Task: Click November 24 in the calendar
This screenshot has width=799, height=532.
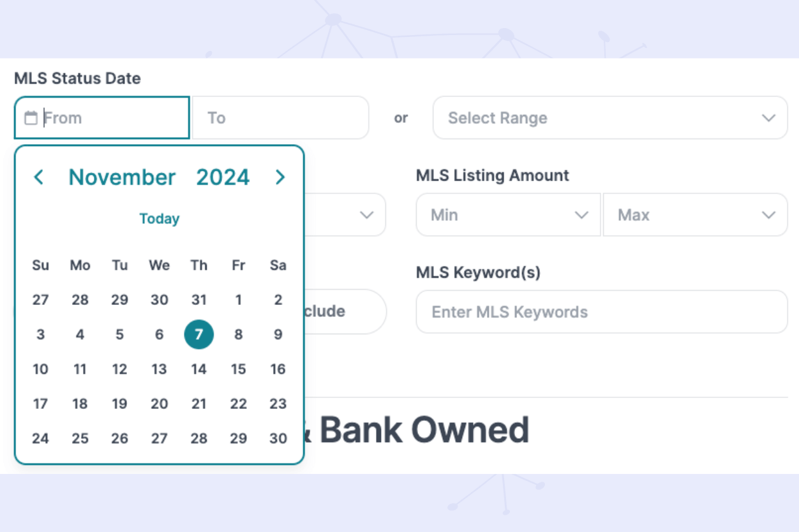Action: click(x=40, y=438)
